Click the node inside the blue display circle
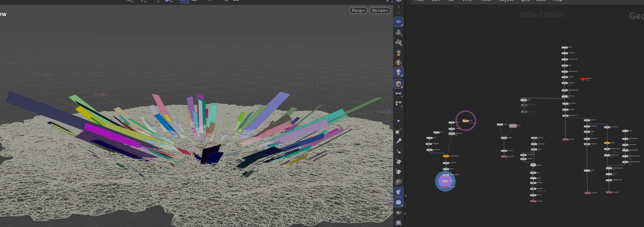The height and width of the screenshot is (227, 644). (445, 181)
